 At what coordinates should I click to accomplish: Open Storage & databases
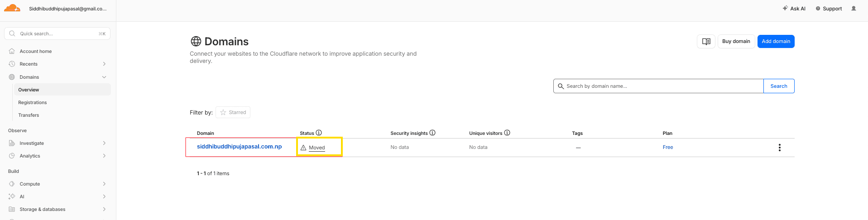point(43,209)
